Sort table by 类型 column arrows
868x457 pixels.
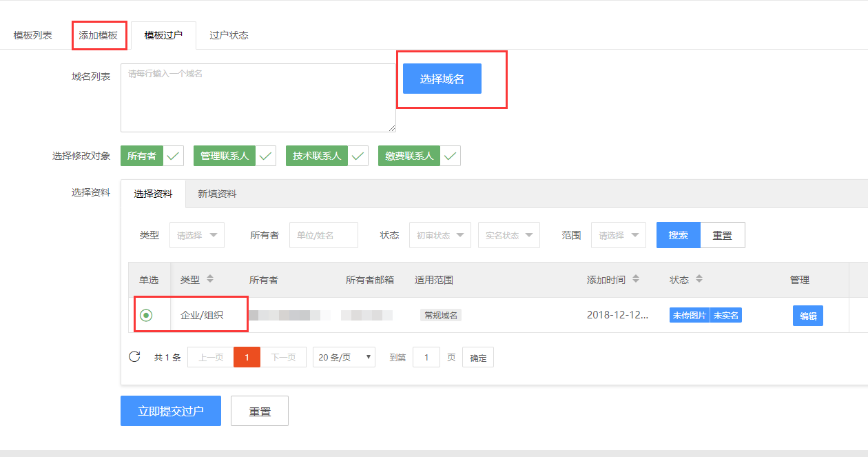click(210, 279)
